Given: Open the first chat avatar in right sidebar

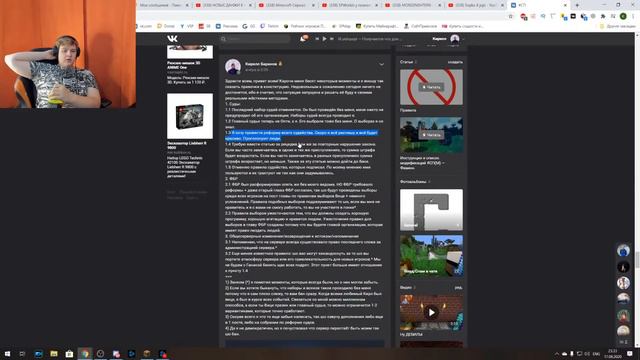Looking at the screenshot, I should pyautogui.click(x=623, y=250).
